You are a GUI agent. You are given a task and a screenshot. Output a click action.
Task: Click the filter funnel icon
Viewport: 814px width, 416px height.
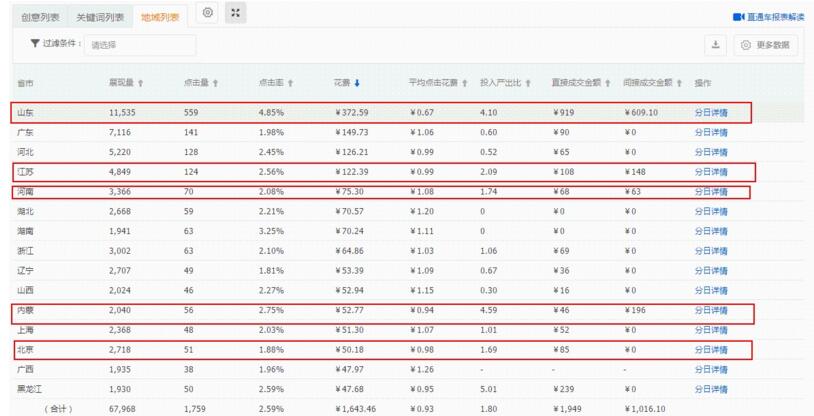(35, 44)
